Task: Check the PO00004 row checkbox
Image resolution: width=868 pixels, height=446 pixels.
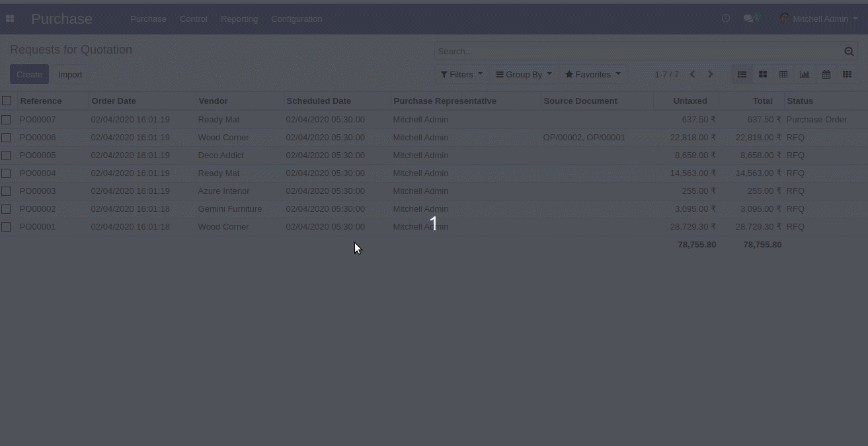Action: pyautogui.click(x=6, y=173)
